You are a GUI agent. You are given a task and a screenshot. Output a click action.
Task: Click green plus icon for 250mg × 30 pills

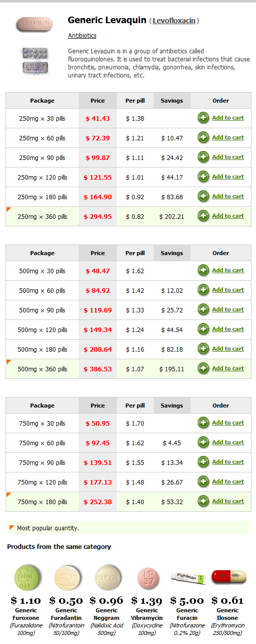click(204, 118)
